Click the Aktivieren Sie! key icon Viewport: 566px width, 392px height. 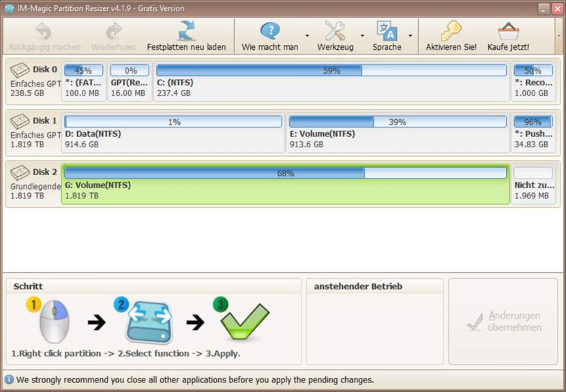[451, 31]
